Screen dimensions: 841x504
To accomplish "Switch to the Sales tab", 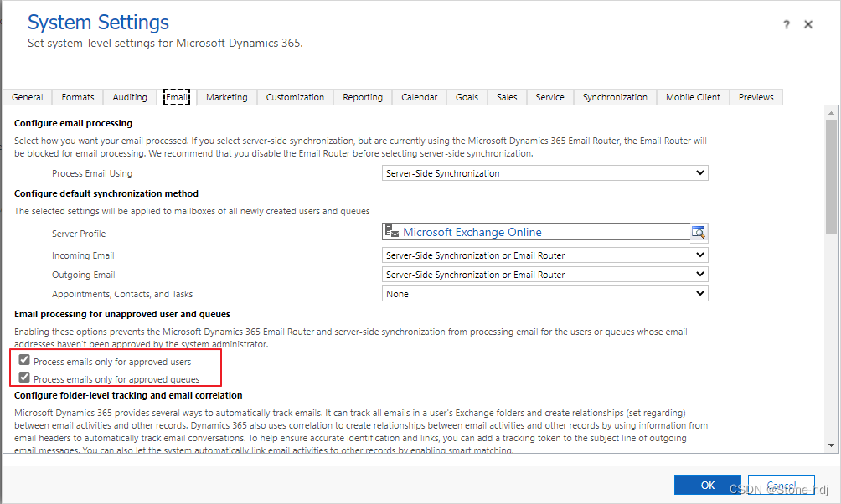I will (x=507, y=97).
